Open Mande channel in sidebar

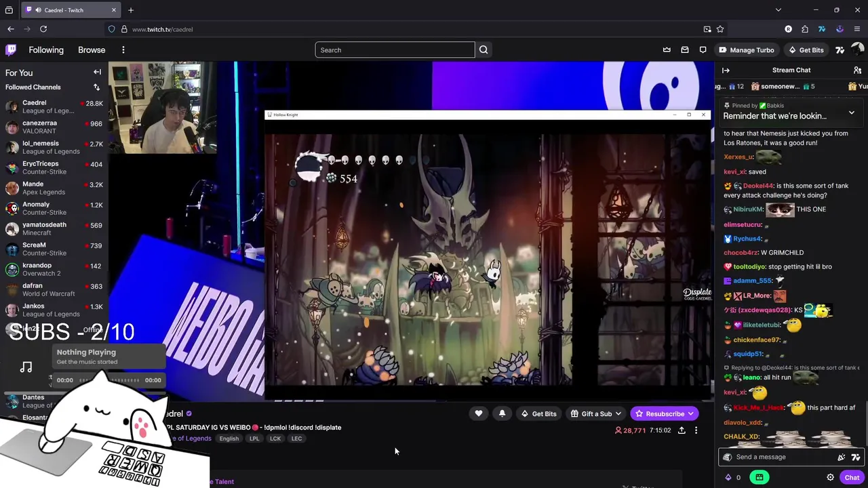[54, 188]
